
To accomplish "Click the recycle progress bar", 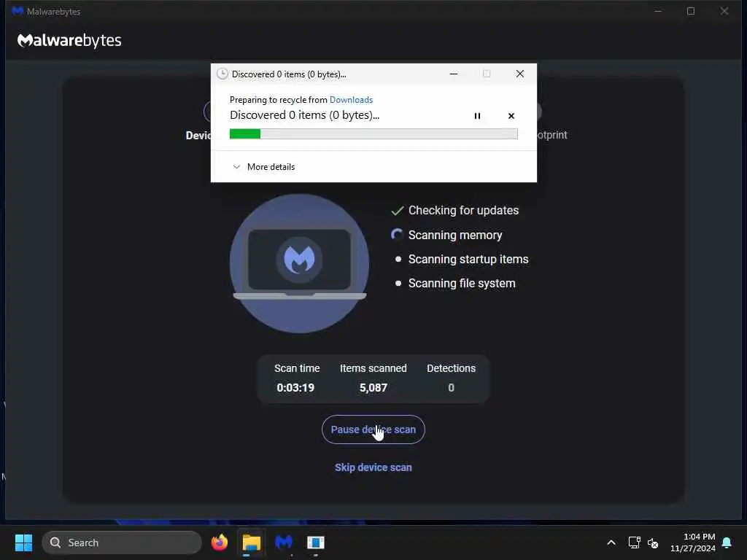I will pos(373,134).
